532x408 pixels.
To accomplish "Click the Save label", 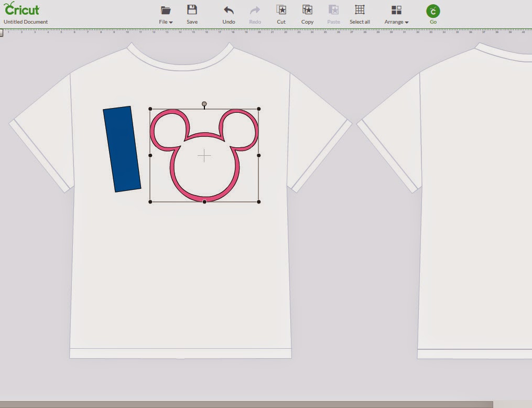I will (x=192, y=22).
